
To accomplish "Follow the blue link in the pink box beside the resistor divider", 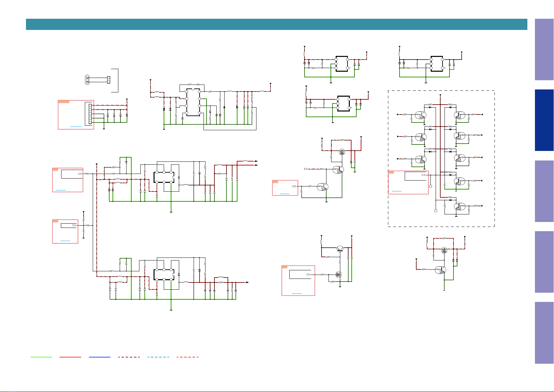I will coord(65,241).
